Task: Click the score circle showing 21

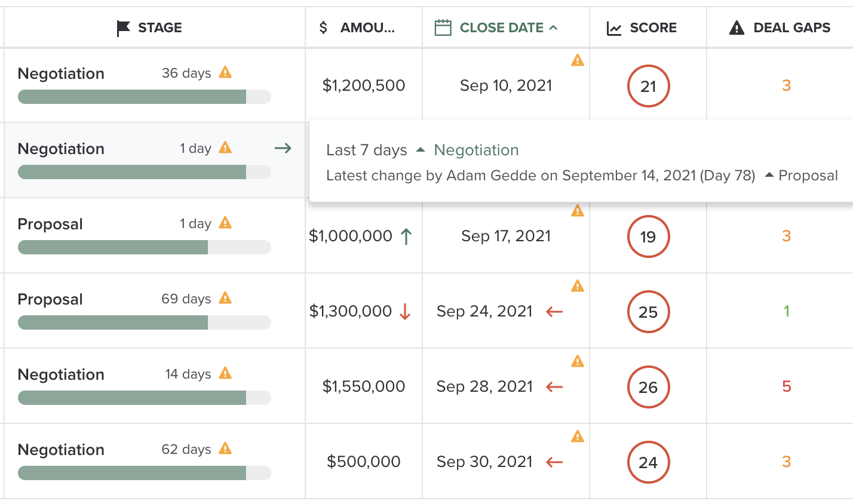Action: 648,85
